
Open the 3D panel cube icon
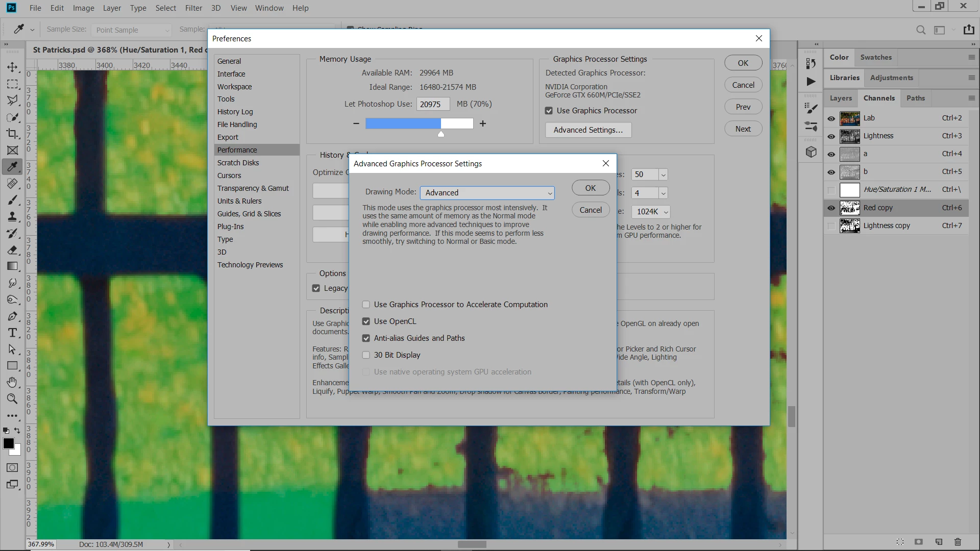point(811,152)
